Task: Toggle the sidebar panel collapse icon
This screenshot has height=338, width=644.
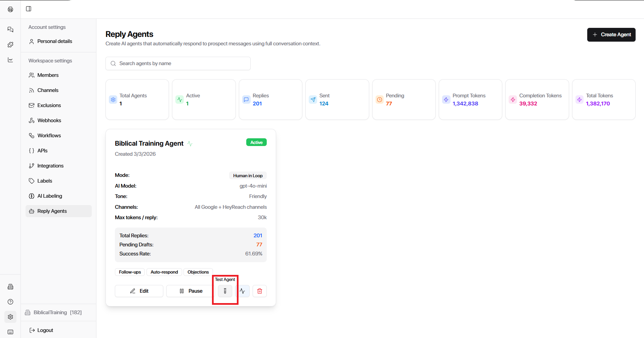Action: 29,9
